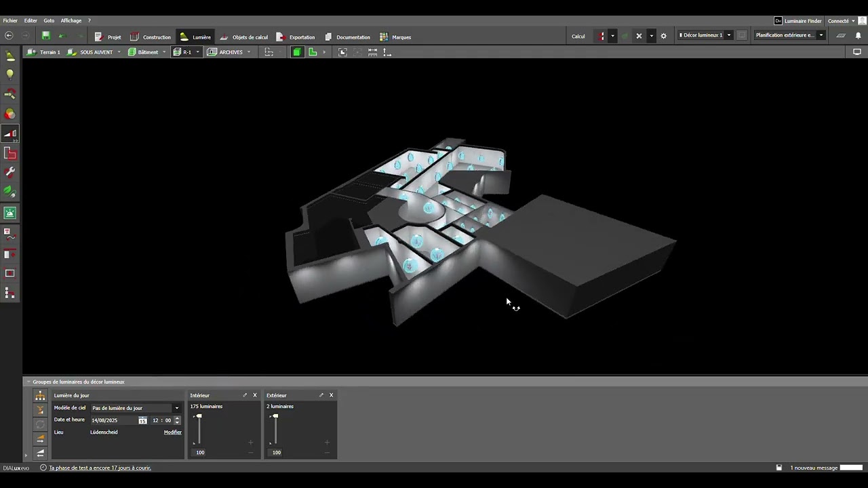Select Terrain 1 in breadcrumb bar
Viewport: 868px width, 488px height.
(43, 52)
